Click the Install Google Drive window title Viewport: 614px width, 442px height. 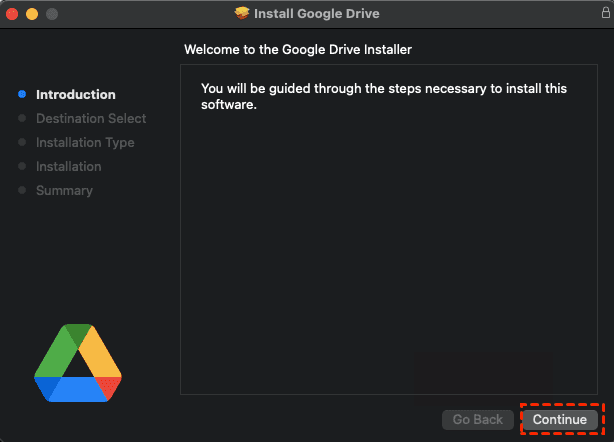click(316, 14)
